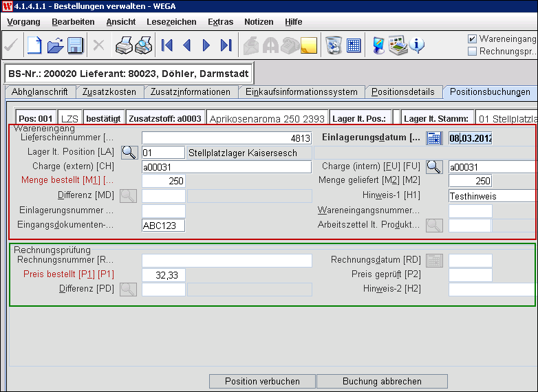
Task: Open calendar picker for Einlagerungsdatum
Action: click(434, 138)
